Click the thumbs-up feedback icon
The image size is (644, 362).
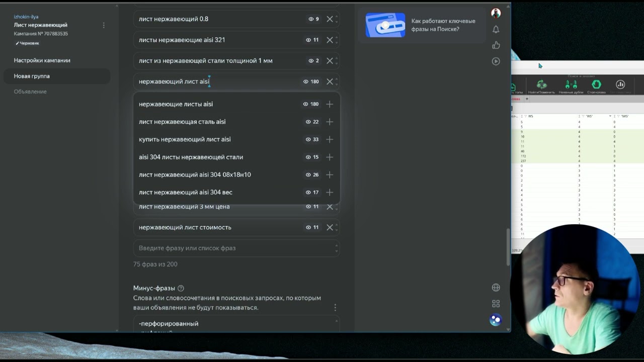[x=496, y=45]
